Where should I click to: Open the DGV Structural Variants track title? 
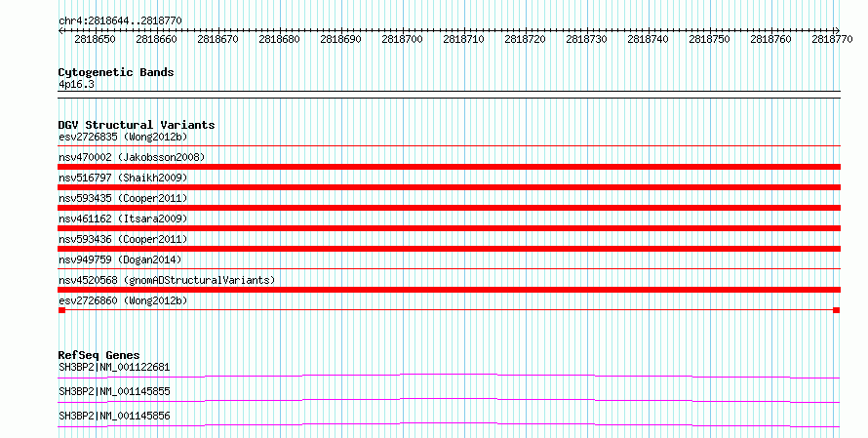[x=137, y=125]
